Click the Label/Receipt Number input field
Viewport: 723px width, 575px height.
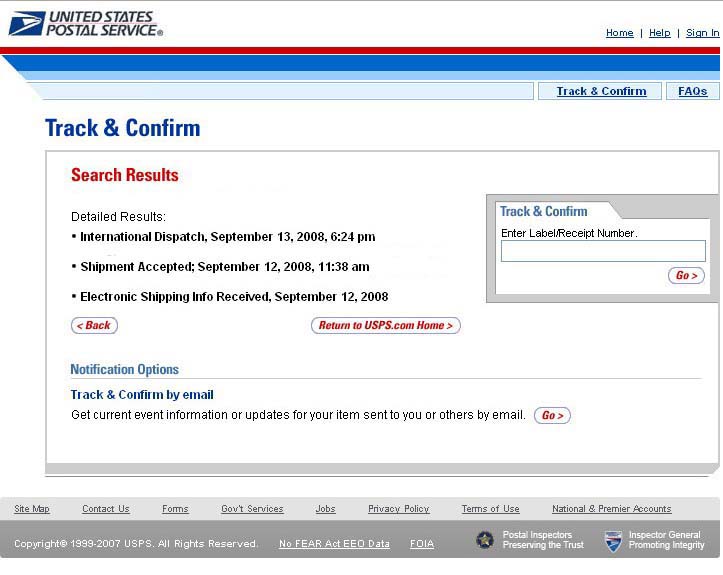pos(603,251)
